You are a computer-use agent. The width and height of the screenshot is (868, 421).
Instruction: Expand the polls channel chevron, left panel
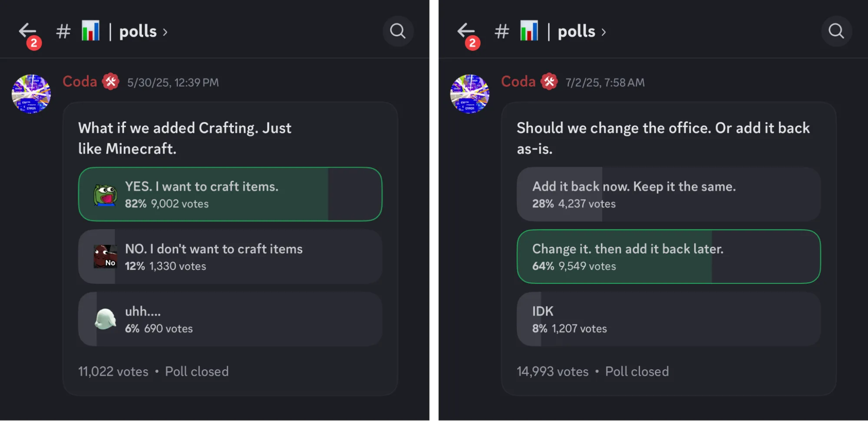[x=165, y=32]
